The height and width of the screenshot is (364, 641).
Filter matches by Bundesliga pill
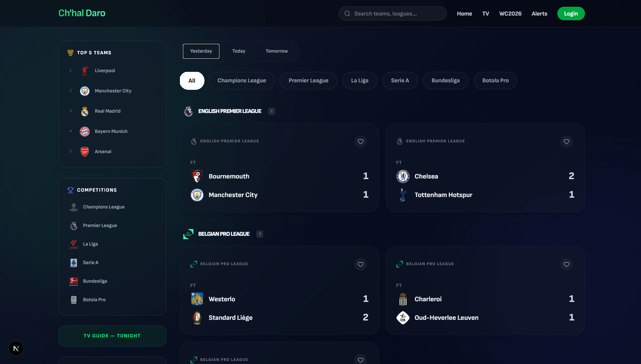(x=446, y=81)
